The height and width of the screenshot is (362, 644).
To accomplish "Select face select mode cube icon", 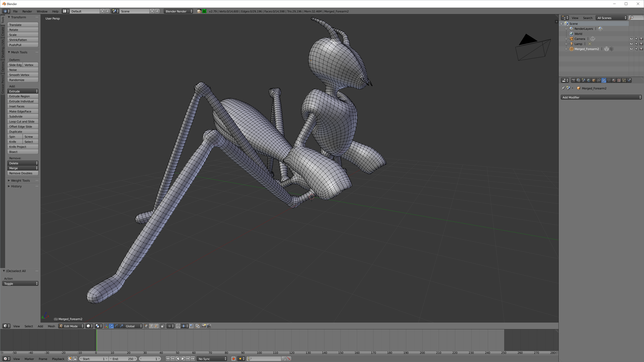I will click(x=156, y=326).
